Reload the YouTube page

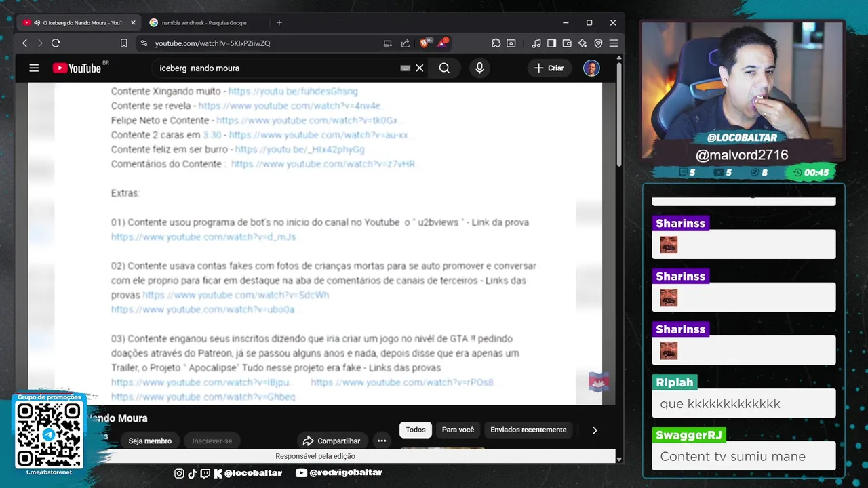tap(56, 43)
